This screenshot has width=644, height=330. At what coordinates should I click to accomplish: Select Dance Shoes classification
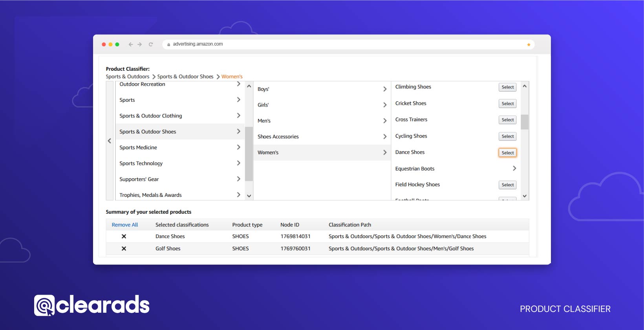[x=507, y=153]
